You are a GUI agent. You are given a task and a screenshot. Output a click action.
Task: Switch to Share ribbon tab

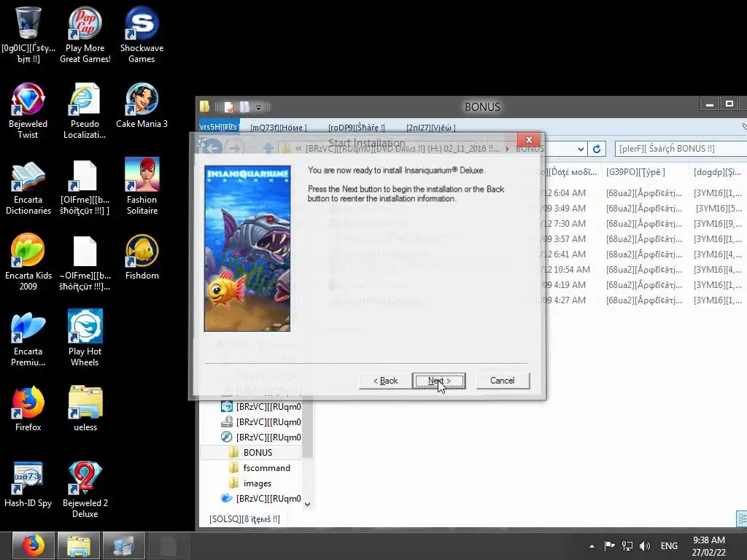point(356,128)
